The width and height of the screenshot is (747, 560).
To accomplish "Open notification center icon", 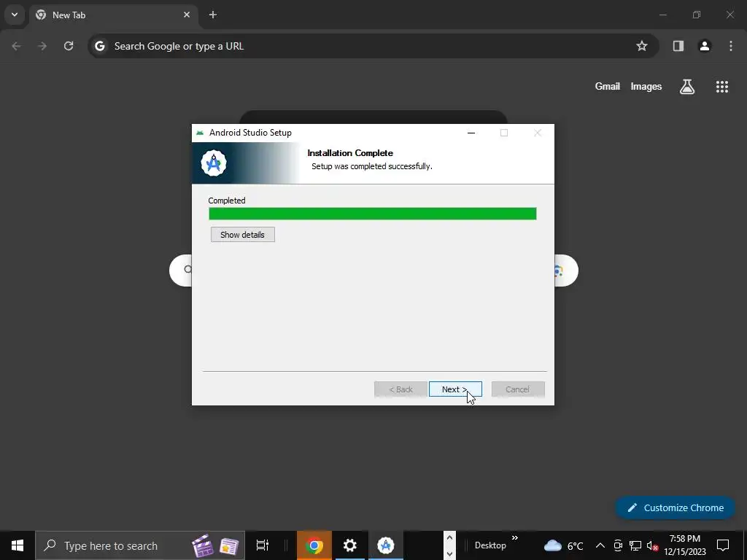I will 723,545.
